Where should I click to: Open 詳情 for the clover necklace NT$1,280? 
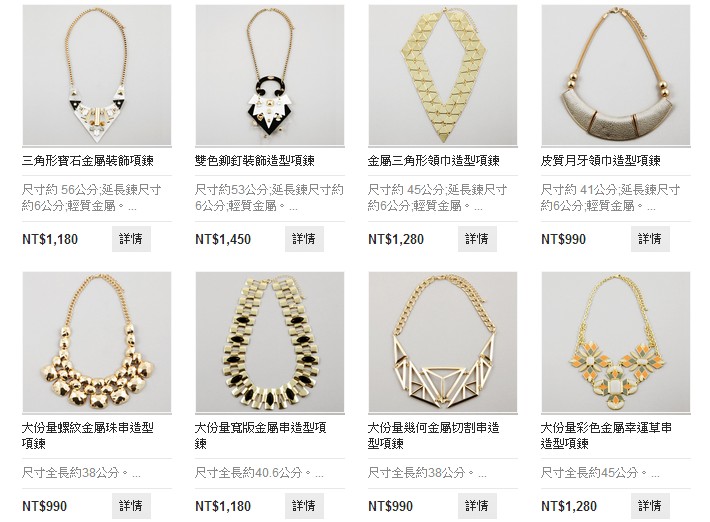650,506
